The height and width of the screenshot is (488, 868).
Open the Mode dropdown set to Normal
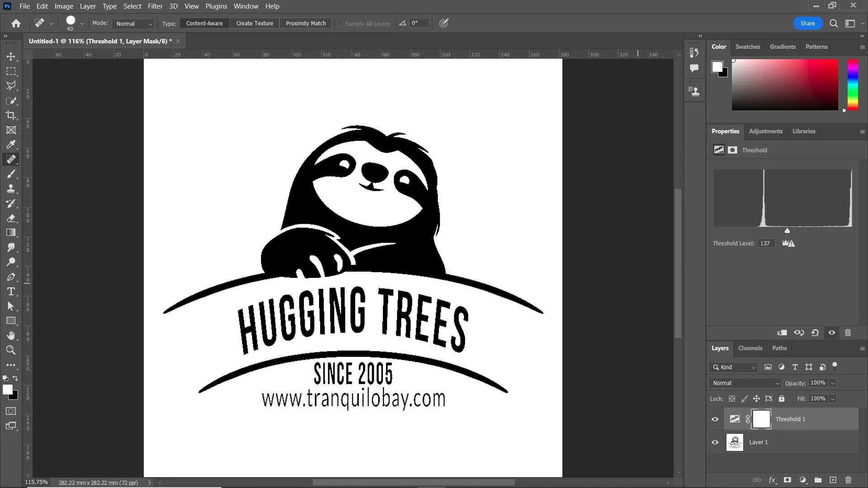[133, 23]
